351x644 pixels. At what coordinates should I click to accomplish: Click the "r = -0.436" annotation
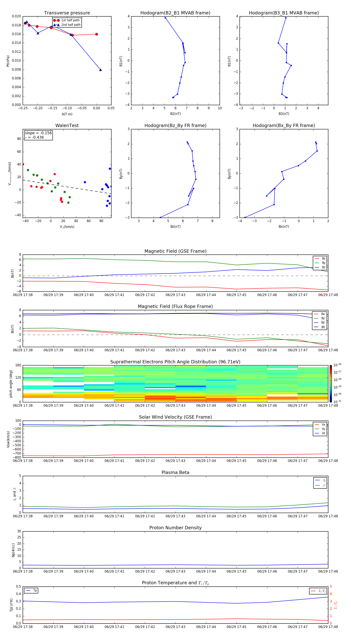click(35, 137)
